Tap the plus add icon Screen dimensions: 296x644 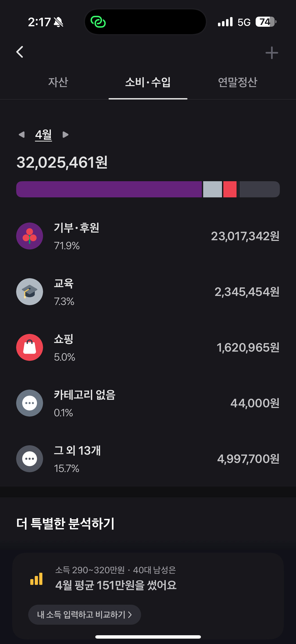pyautogui.click(x=272, y=53)
